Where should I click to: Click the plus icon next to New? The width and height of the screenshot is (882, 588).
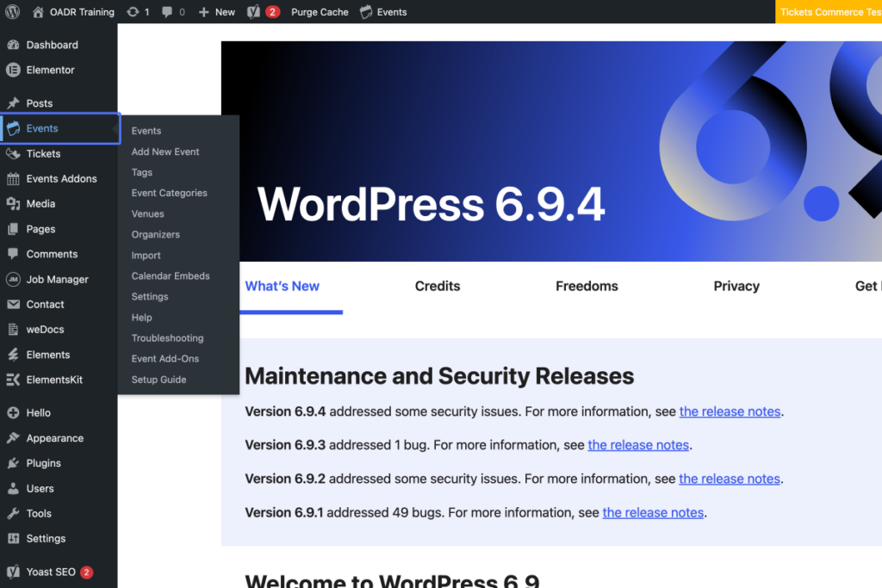pyautogui.click(x=203, y=12)
